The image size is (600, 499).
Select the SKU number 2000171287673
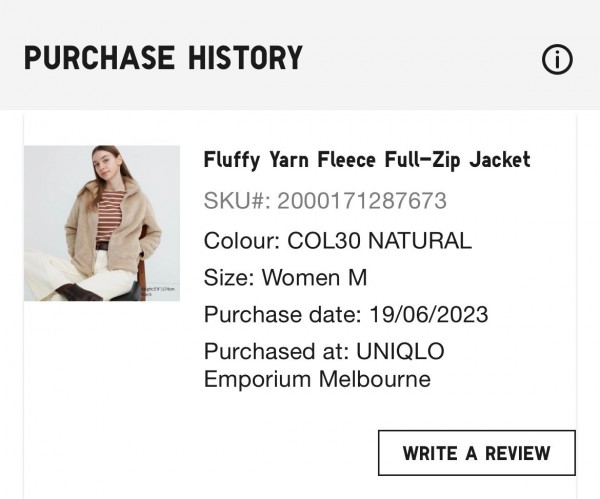362,201
